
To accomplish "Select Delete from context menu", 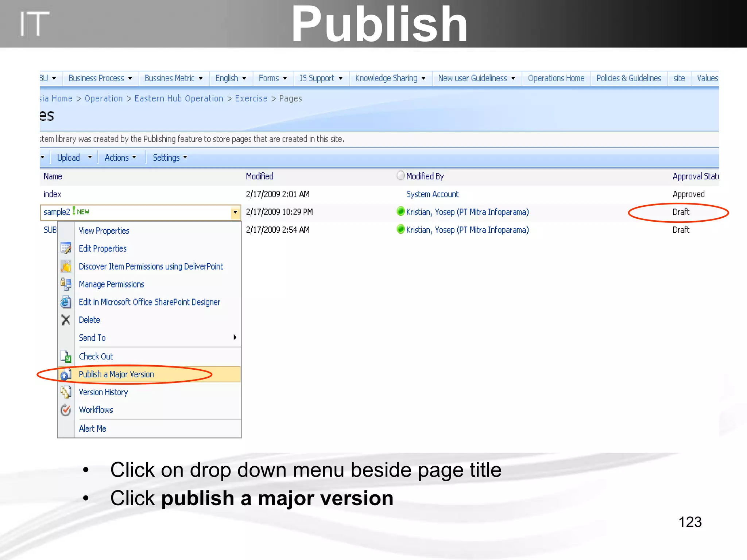I will (x=89, y=320).
